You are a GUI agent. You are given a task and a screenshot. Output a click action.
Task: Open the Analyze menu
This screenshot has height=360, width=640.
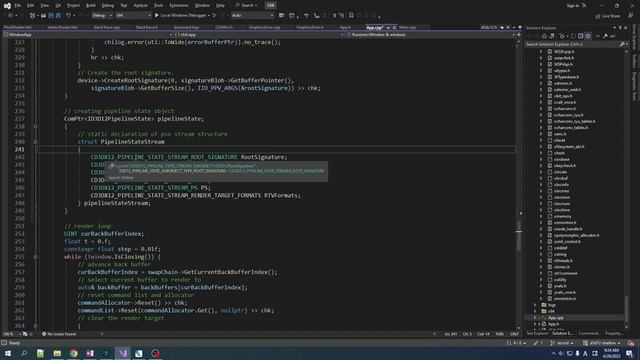[x=140, y=6]
